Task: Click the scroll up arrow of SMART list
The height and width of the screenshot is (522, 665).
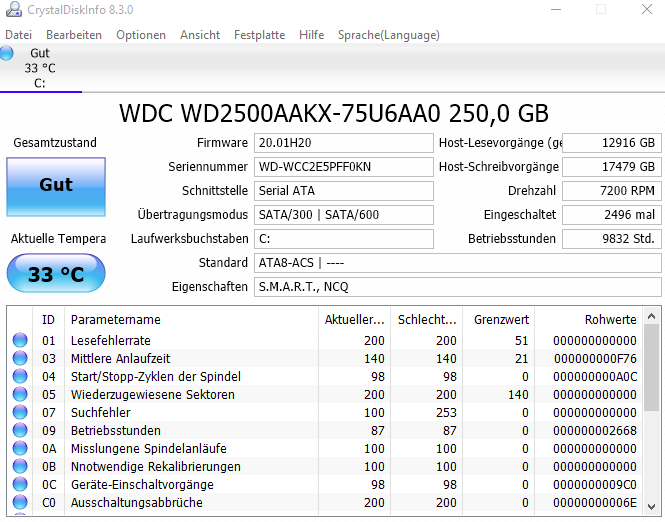Action: point(652,316)
